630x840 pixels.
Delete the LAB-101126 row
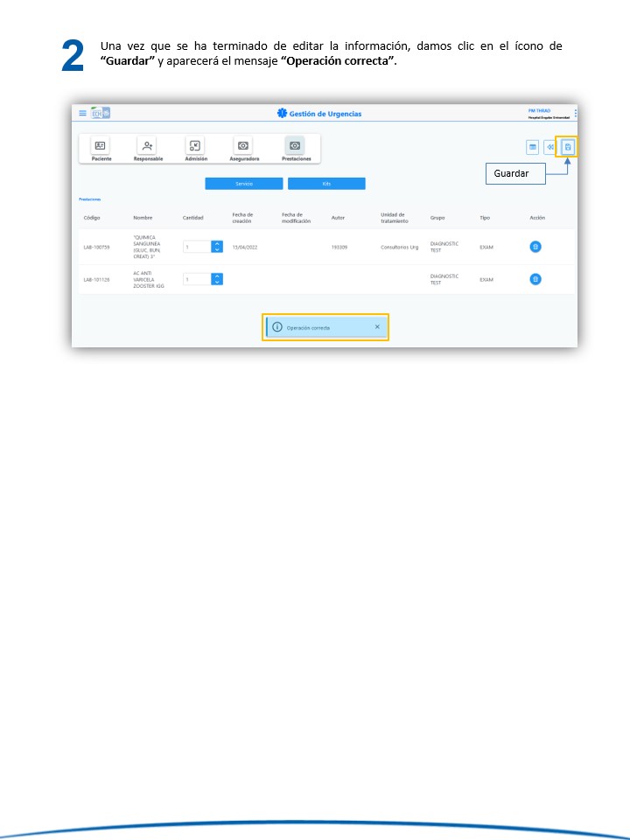[x=535, y=279]
